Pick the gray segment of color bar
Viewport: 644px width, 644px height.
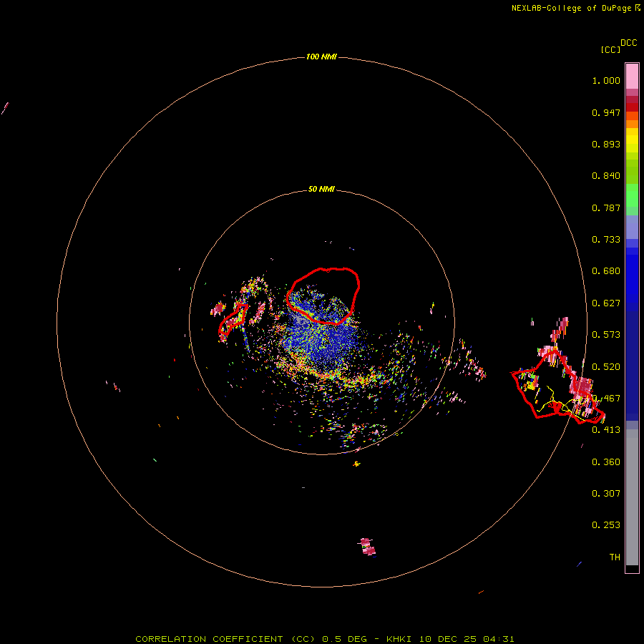point(632,497)
